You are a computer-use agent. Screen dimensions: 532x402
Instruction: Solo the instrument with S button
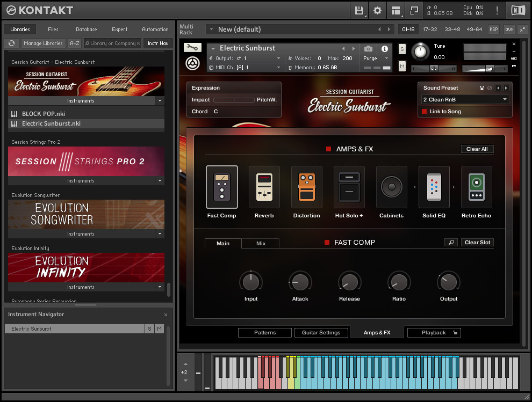[402, 49]
